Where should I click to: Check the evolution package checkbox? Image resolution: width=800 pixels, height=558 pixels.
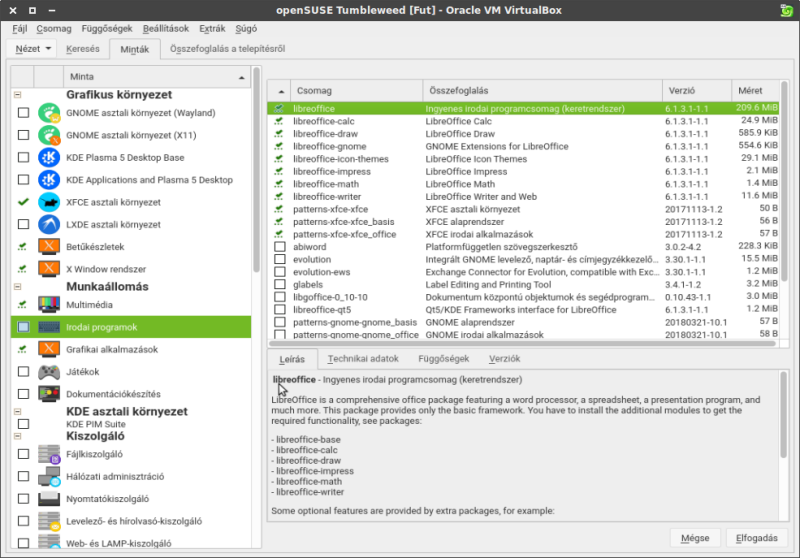280,259
